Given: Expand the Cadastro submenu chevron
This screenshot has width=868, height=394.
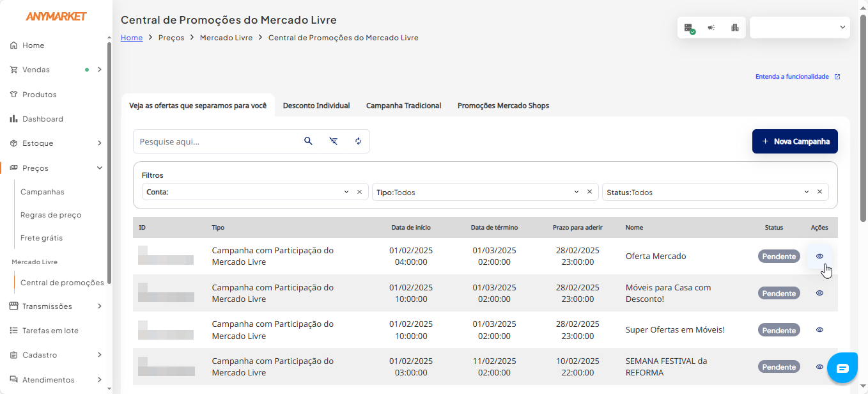Looking at the screenshot, I should [100, 355].
